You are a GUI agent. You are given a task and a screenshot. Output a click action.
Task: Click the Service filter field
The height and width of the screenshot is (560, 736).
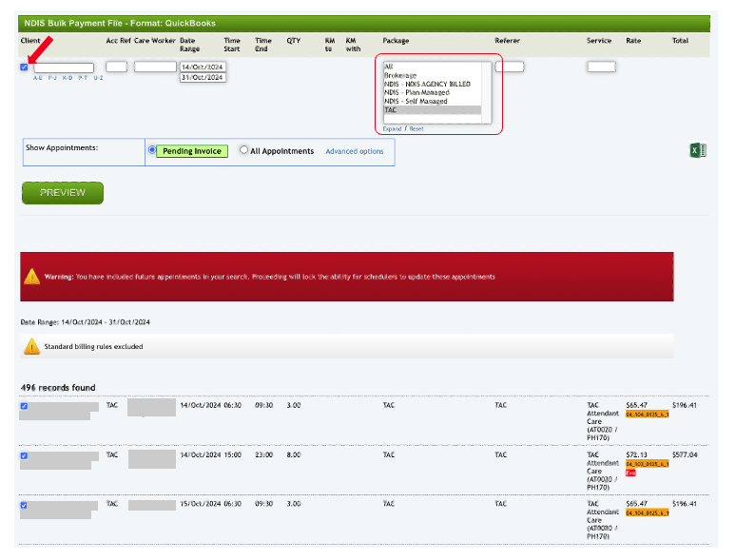pos(601,67)
